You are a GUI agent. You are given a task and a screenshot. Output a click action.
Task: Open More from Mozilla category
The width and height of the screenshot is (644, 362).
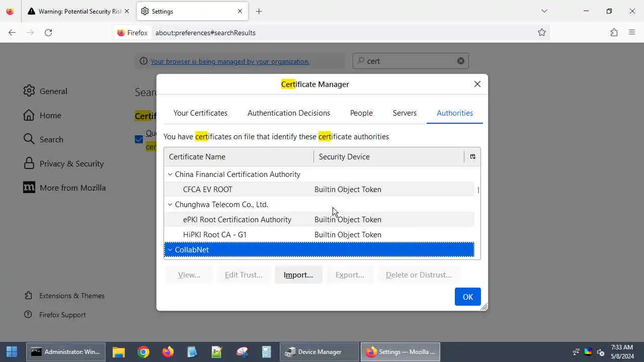(64, 188)
